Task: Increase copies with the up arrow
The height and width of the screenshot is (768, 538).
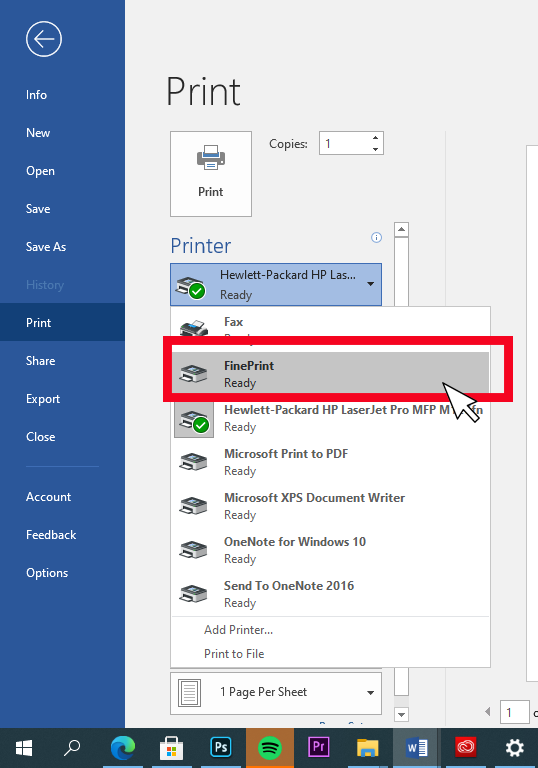Action: click(375, 138)
